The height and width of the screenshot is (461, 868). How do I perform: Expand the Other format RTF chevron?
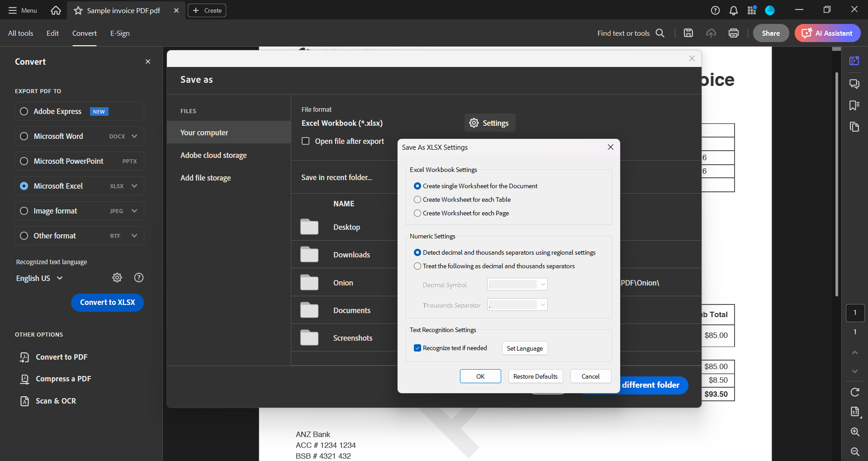tap(134, 235)
